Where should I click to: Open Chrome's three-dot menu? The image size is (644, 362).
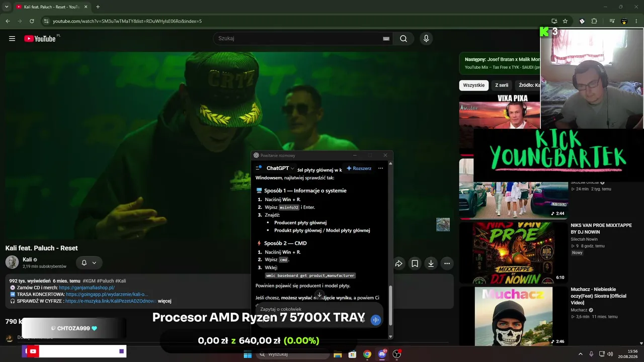pyautogui.click(x=636, y=21)
